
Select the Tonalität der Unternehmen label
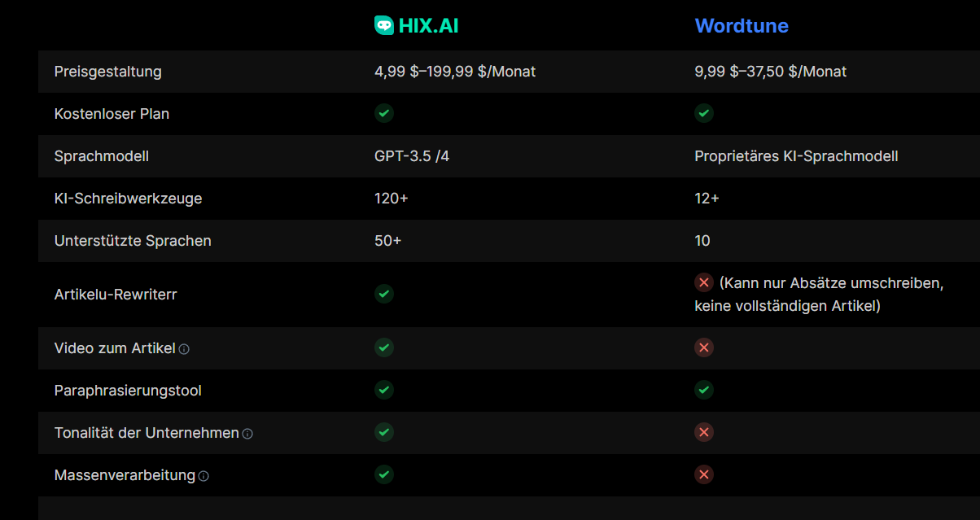pyautogui.click(x=147, y=433)
